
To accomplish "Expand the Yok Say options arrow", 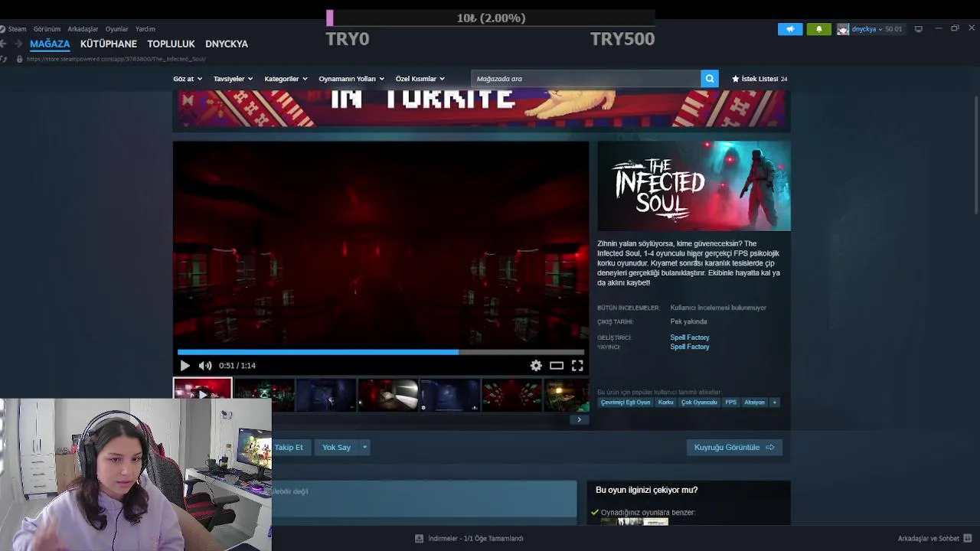I will tap(364, 447).
